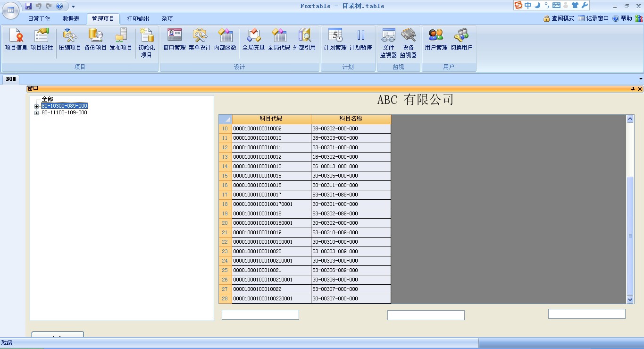Screen dimensions: 644x349
Task: Toggle the pin on the 窗口 panel
Action: click(633, 89)
